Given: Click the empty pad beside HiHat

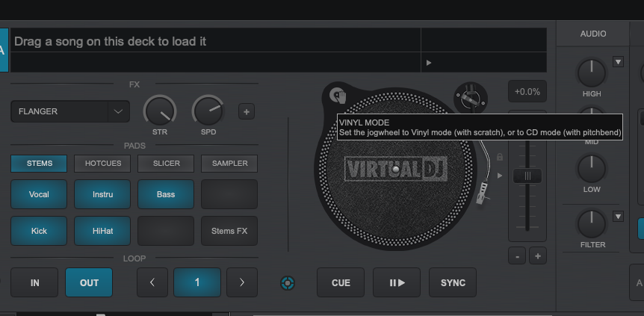Looking at the screenshot, I should [166, 231].
